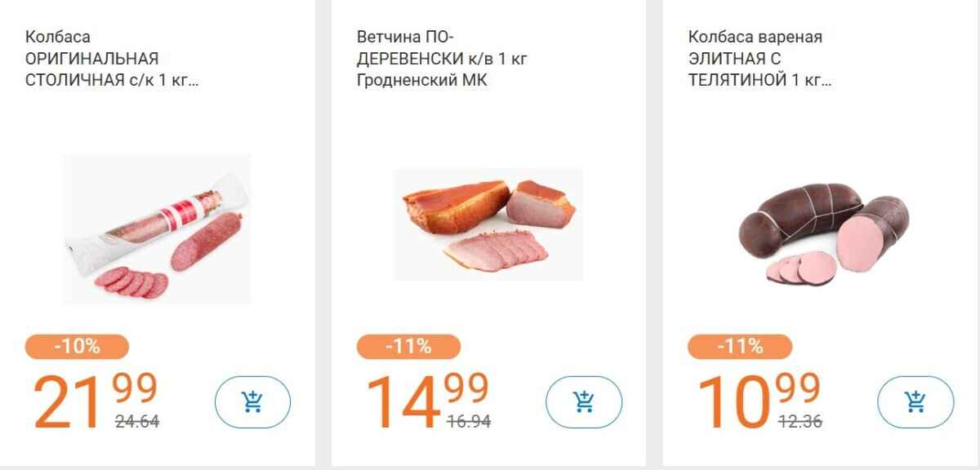
Task: Click the 10.99 current price
Action: point(757,400)
